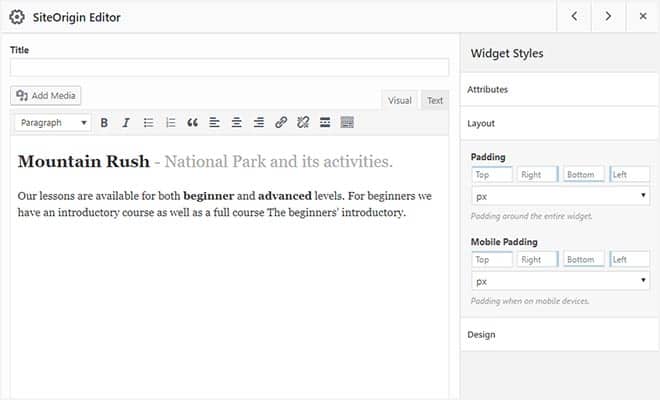Switch to the Text editor tab
Screen dimensions: 660x400
[435, 100]
